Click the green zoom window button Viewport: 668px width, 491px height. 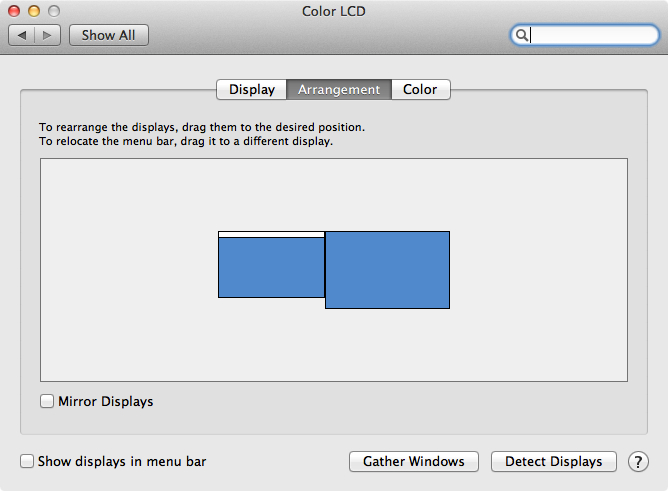(52, 11)
